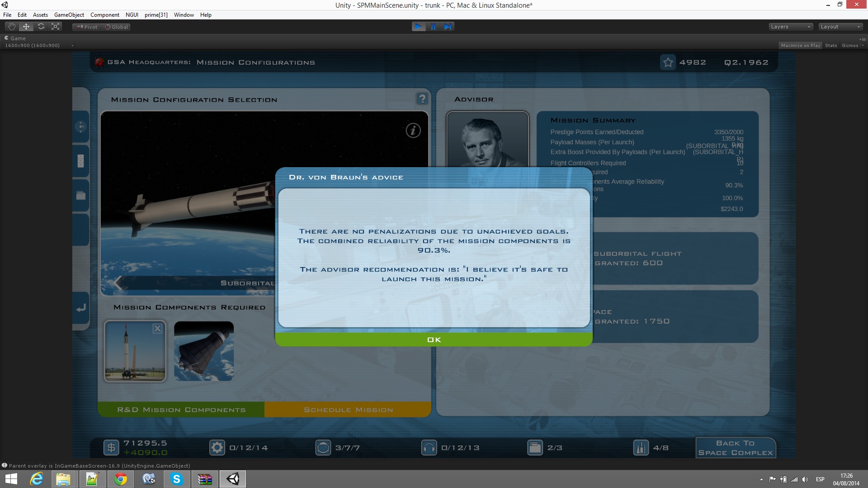Select the Hand tool in Unity toolbar
The height and width of the screenshot is (488, 868).
(x=12, y=27)
